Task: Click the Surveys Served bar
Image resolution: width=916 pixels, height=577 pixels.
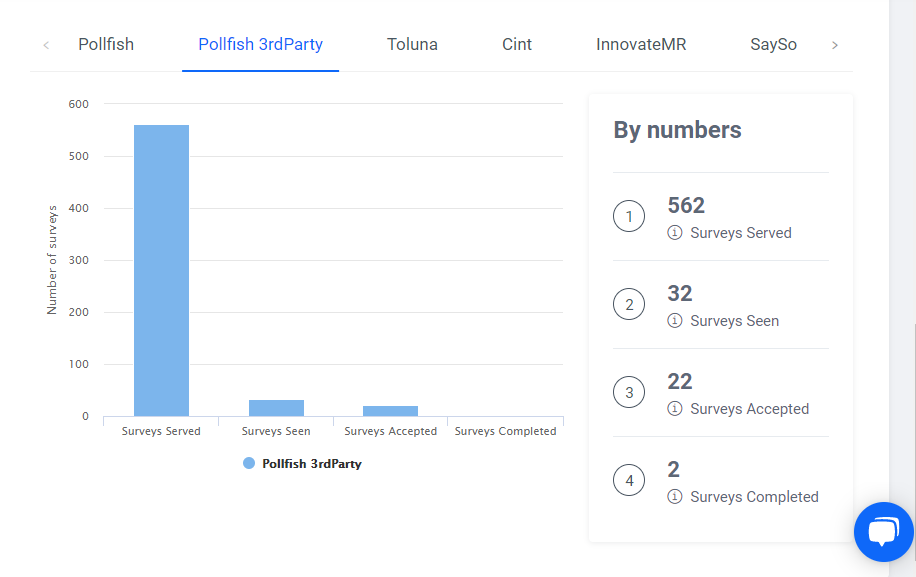Action: click(x=162, y=270)
